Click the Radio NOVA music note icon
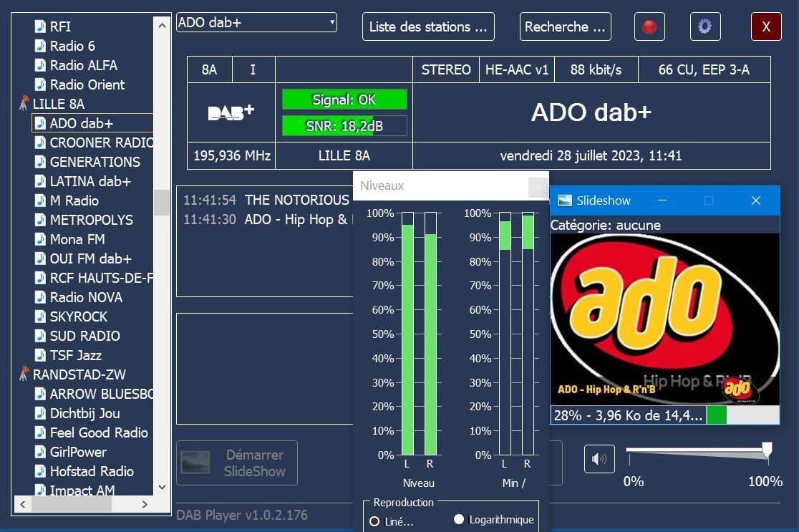This screenshot has width=799, height=532. click(x=40, y=297)
